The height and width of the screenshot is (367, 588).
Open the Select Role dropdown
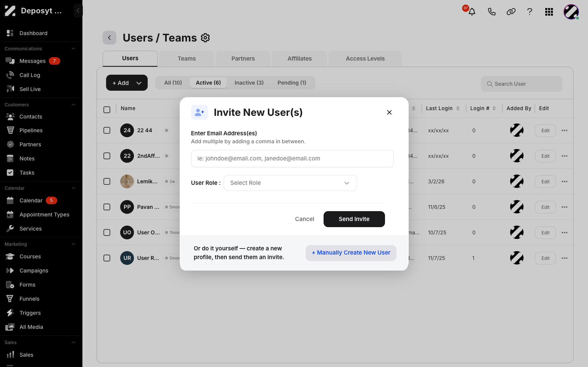pos(290,183)
